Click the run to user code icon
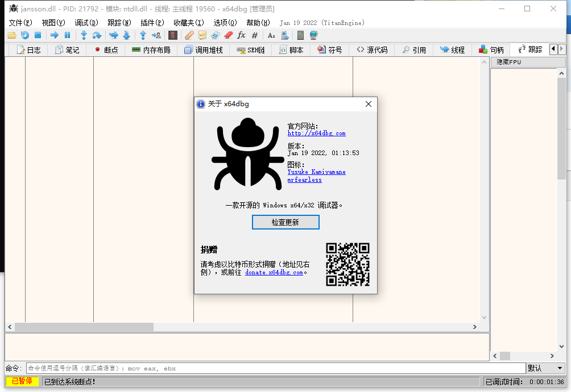Image resolution: width=571 pixels, height=392 pixels. (156, 35)
